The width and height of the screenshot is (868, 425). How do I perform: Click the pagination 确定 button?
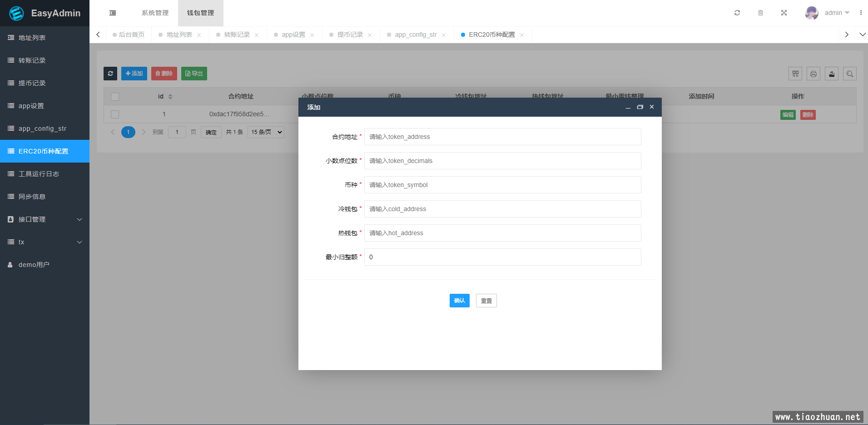pos(211,132)
